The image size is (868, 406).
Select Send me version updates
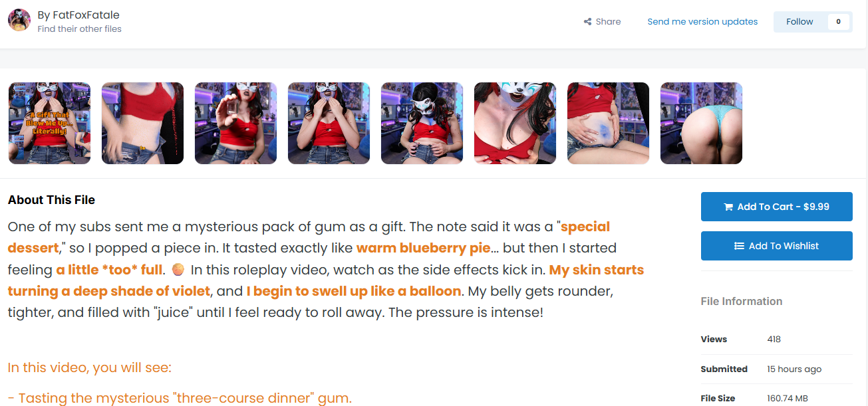(x=702, y=22)
